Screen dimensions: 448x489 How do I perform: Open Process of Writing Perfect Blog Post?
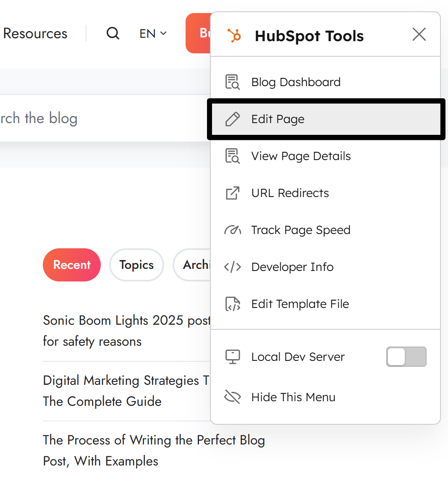[154, 451]
